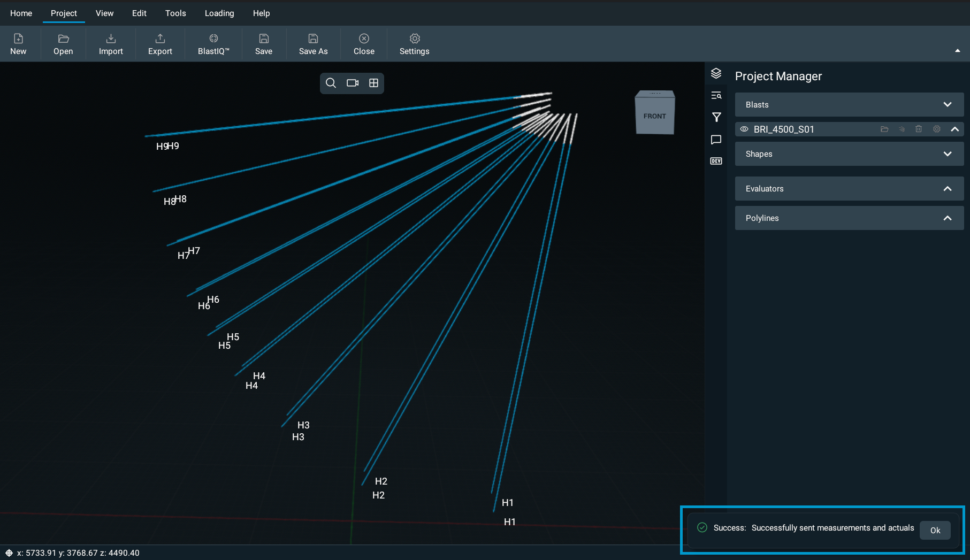Open the BlastIQ™ sync tool
This screenshot has width=970, height=560.
pos(213,44)
